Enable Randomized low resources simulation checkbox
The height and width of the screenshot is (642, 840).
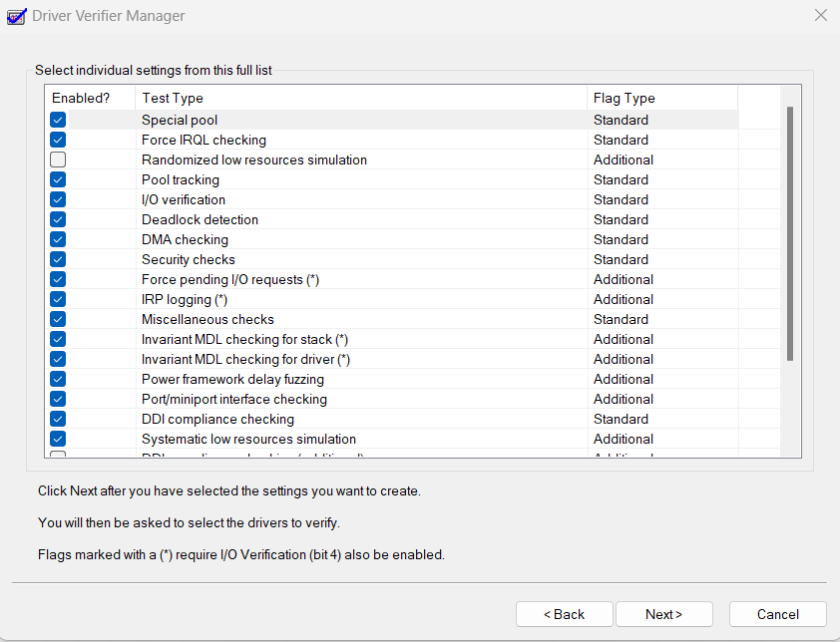[x=58, y=160]
